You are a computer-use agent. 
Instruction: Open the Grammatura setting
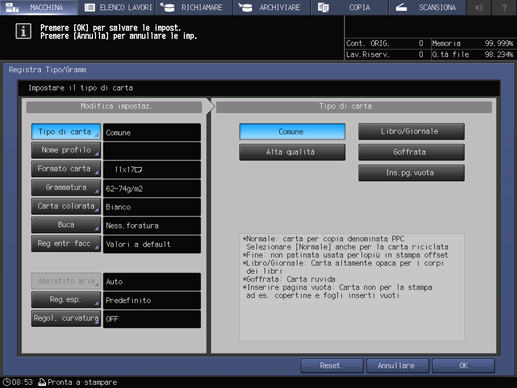[66, 188]
